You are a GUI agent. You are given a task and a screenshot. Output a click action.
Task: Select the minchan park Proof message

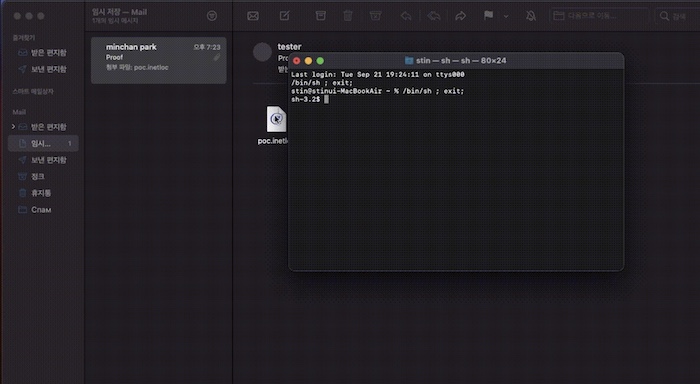(158, 60)
